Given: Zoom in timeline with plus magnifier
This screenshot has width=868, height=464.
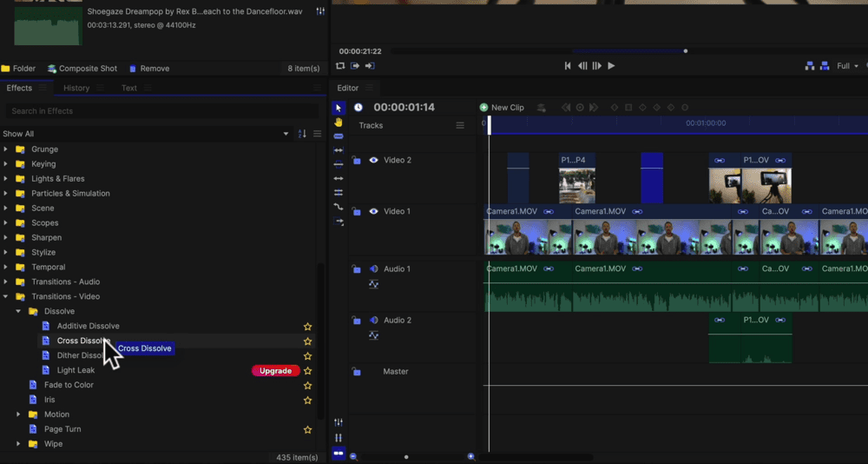Looking at the screenshot, I should pos(471,457).
